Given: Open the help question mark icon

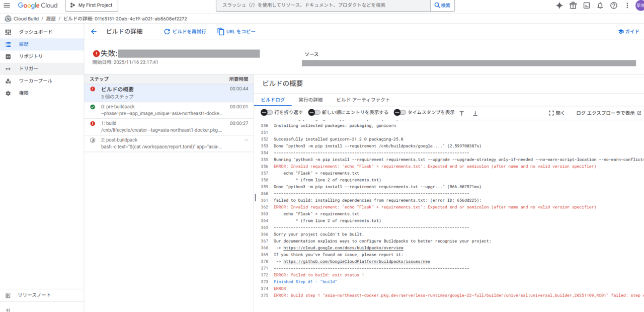Looking at the screenshot, I should pyautogui.click(x=613, y=6).
